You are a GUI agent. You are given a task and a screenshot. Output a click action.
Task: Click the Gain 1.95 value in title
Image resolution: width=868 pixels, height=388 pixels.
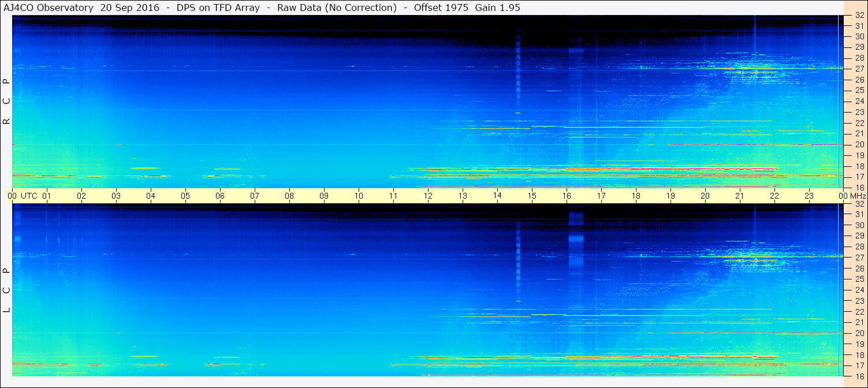(x=497, y=8)
